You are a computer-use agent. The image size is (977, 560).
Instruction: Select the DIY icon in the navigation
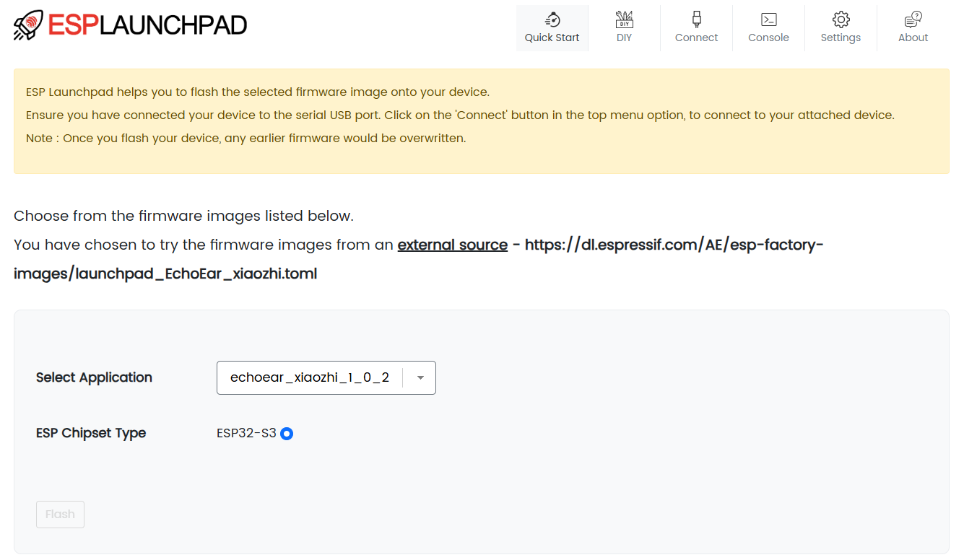[623, 19]
